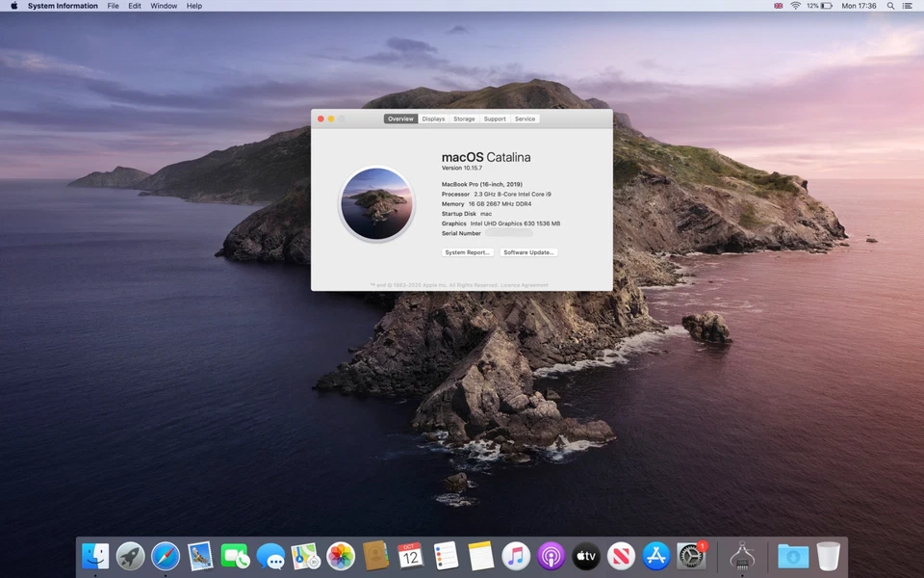Open News icon in Dock
924x578 pixels.
[x=621, y=556]
